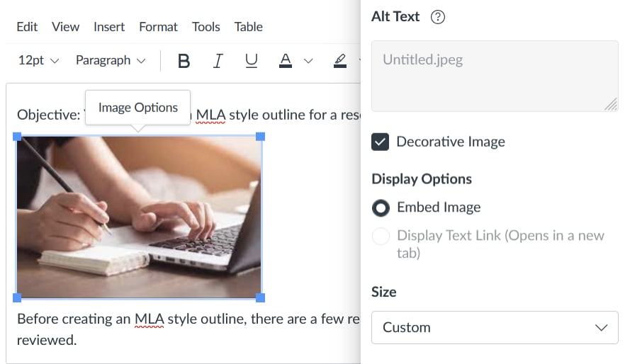Apply the background highlight color

pos(340,61)
